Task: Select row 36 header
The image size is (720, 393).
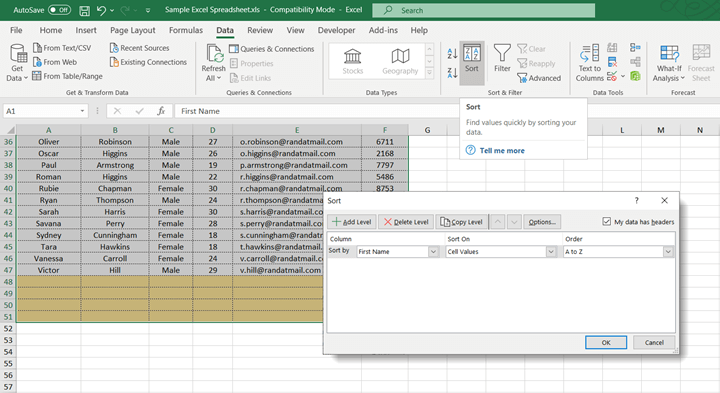Action: click(x=8, y=142)
